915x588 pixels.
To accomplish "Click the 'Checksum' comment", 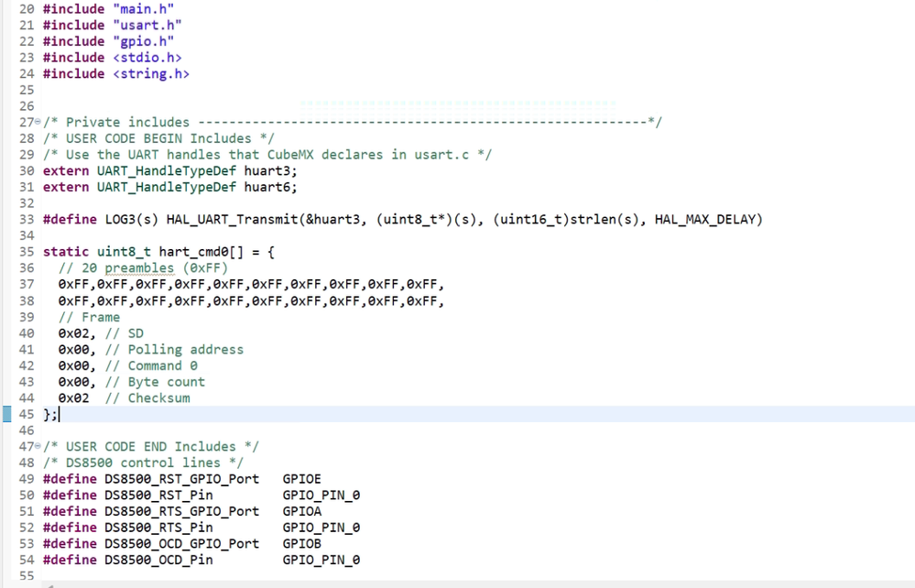I will [147, 398].
